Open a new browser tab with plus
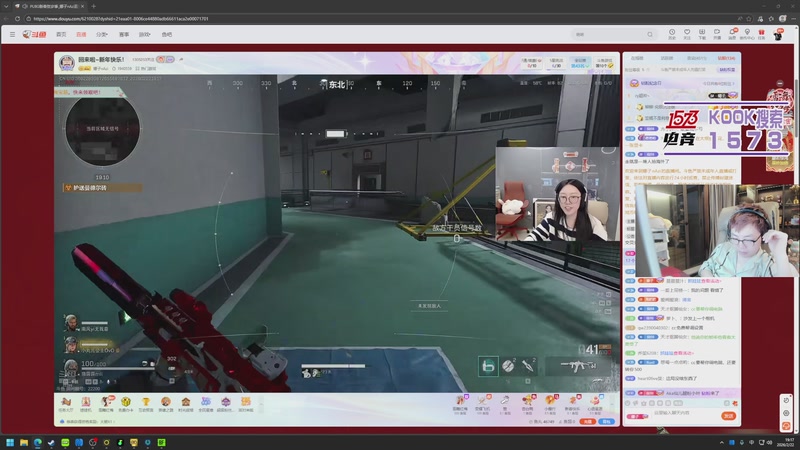 tap(93, 6)
